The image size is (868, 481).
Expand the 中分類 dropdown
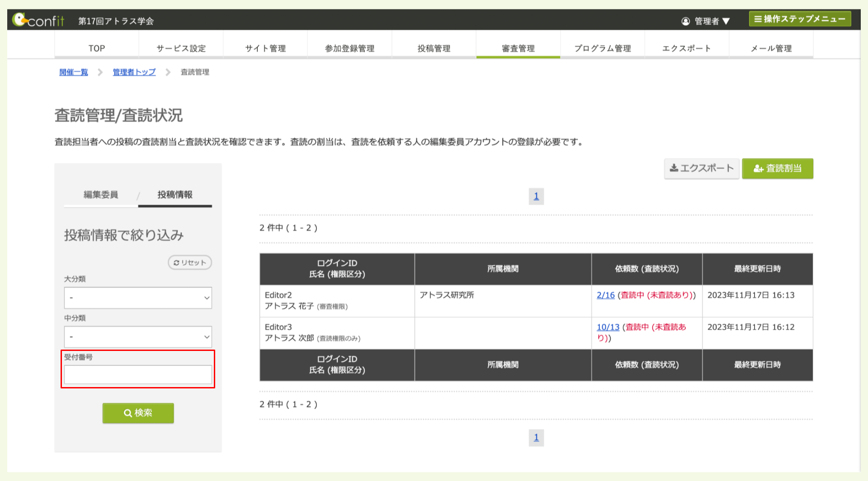pos(138,337)
